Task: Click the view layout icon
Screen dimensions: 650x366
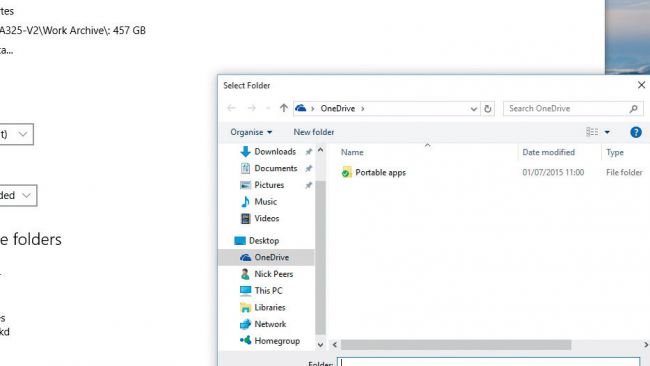Action: (592, 132)
